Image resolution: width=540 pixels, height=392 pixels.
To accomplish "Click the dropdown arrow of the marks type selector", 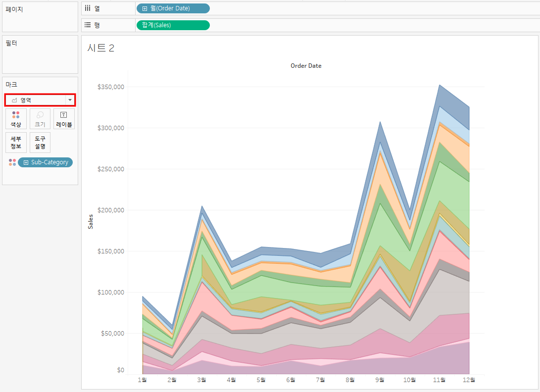I will 70,100.
